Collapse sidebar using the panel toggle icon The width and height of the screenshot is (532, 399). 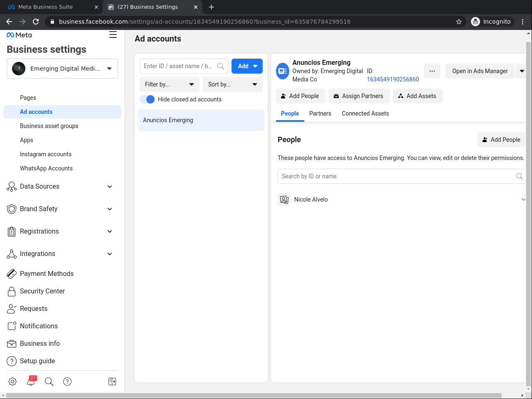click(x=112, y=382)
